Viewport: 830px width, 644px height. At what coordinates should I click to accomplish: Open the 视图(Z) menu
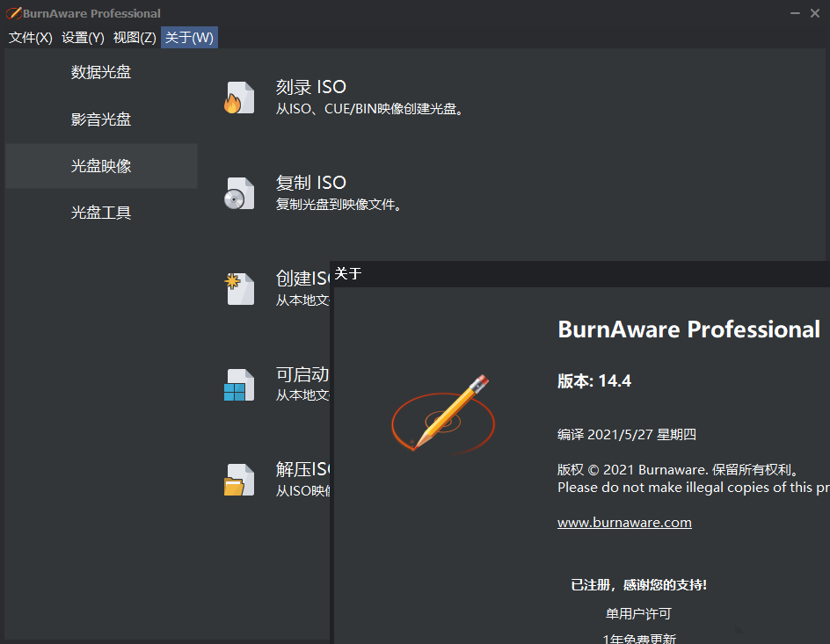point(135,37)
